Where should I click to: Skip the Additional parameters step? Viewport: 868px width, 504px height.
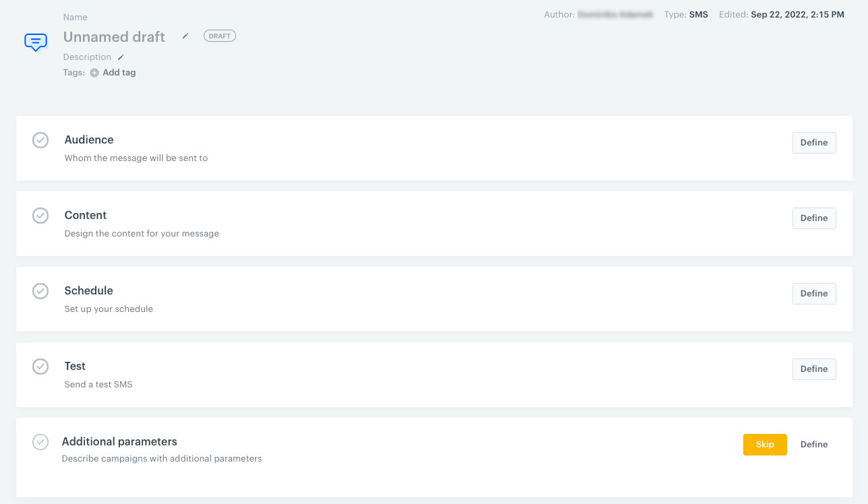tap(765, 445)
